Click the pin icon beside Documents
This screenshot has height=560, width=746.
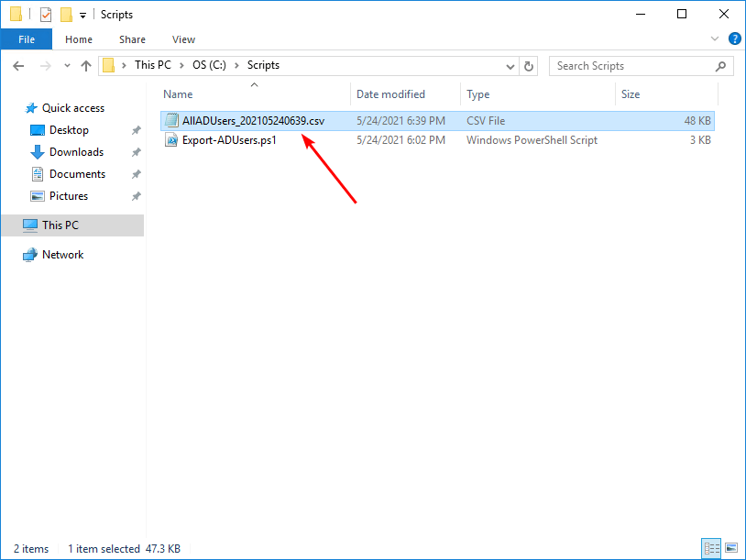coord(137,173)
